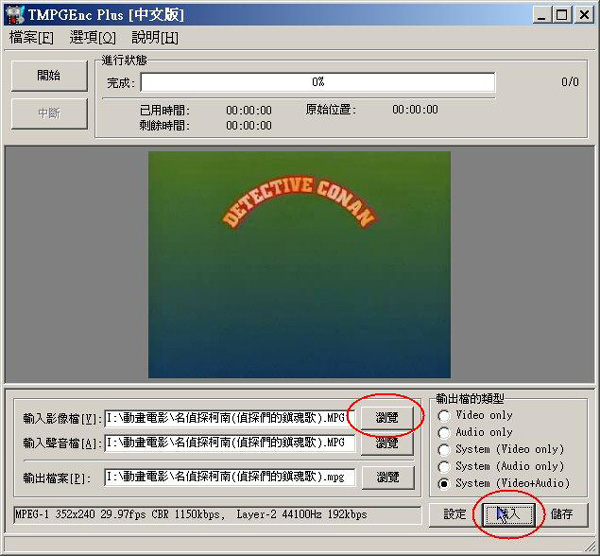Screen dimensions: 600x556
Task: Click the 完成 progress bar showing 0%
Action: 318,82
